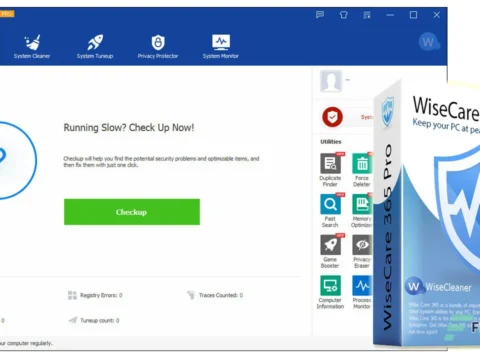Open the feedback chat icon in title bar

tap(320, 15)
